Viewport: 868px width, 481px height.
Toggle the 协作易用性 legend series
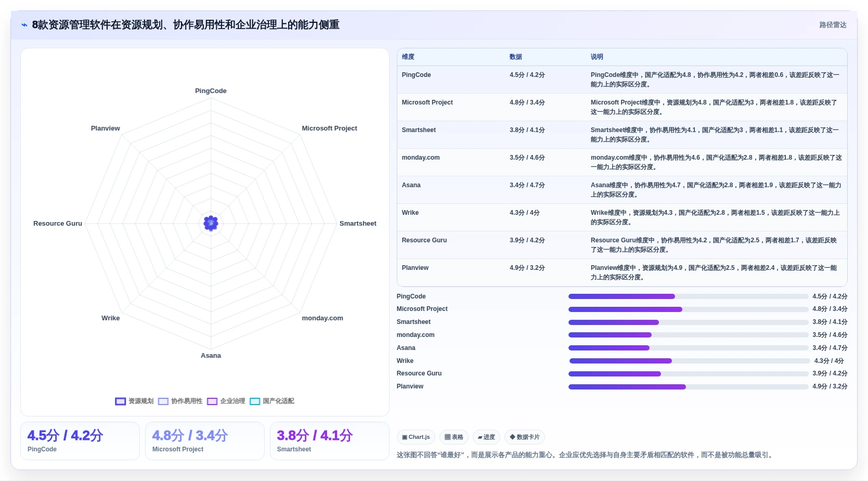[180, 401]
